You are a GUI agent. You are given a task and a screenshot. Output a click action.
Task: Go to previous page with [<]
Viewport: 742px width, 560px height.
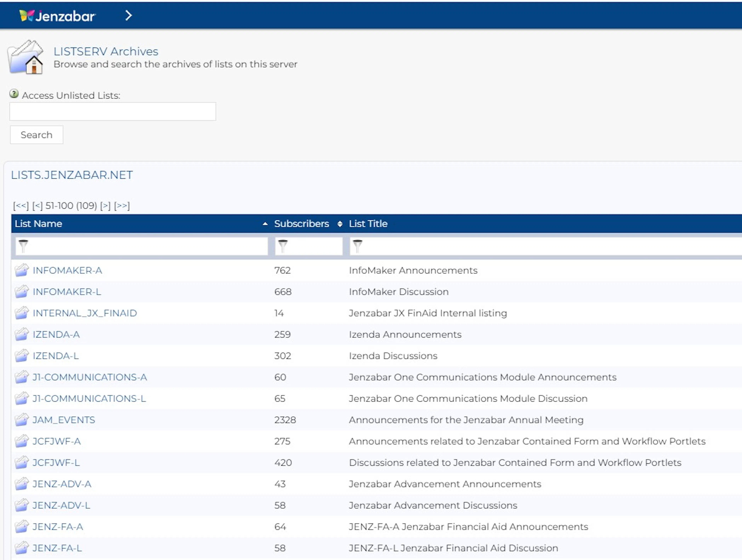pos(37,206)
